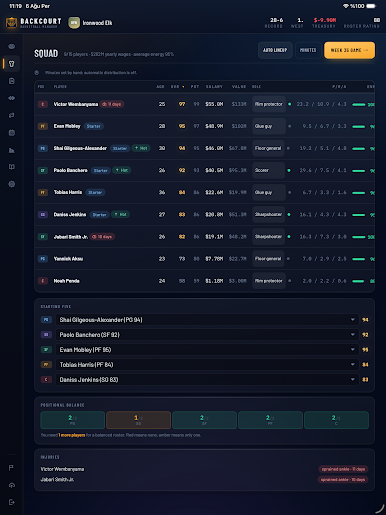
Task: Start the Week 35 Game
Action: coord(349,50)
